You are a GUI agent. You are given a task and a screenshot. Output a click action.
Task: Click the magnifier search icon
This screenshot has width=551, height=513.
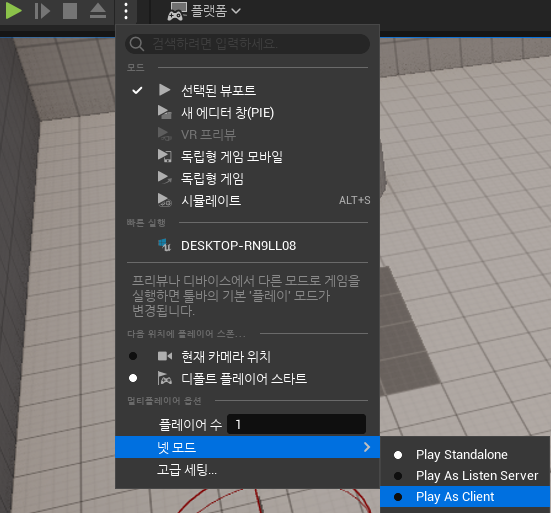pos(136,44)
